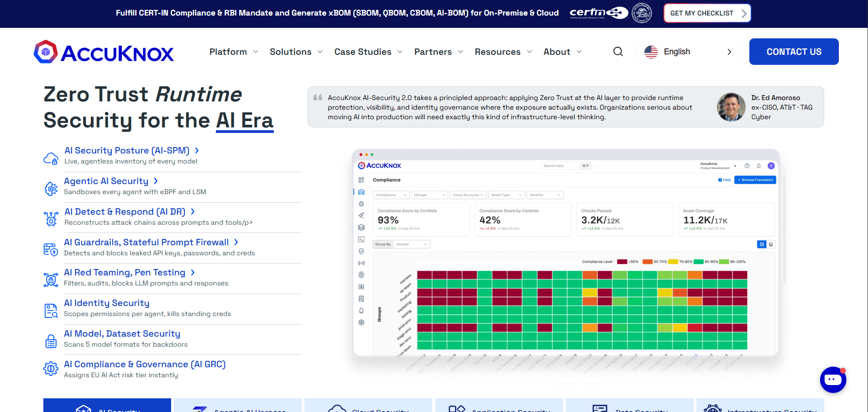Image resolution: width=868 pixels, height=412 pixels.
Task: Open the Groups filter beside the Compliance filter
Action: (x=429, y=195)
